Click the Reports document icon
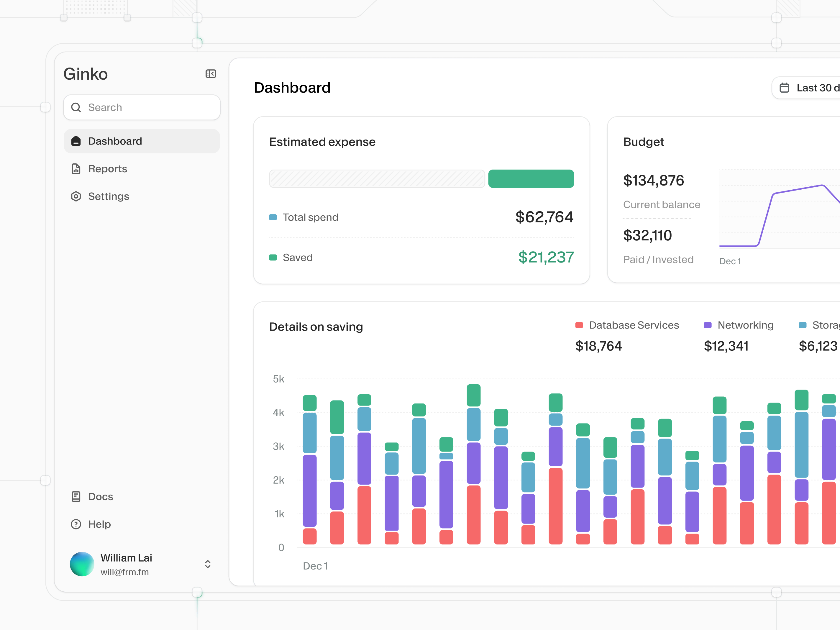The height and width of the screenshot is (630, 840). pyautogui.click(x=76, y=169)
